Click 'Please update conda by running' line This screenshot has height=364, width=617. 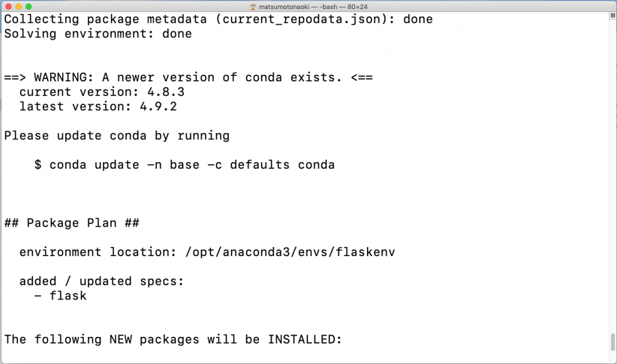point(117,136)
